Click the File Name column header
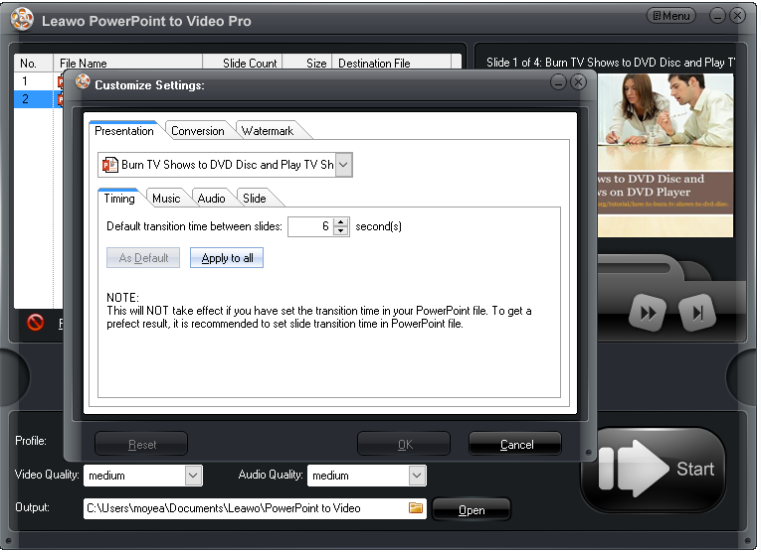This screenshot has height=554, width=761. (x=128, y=63)
